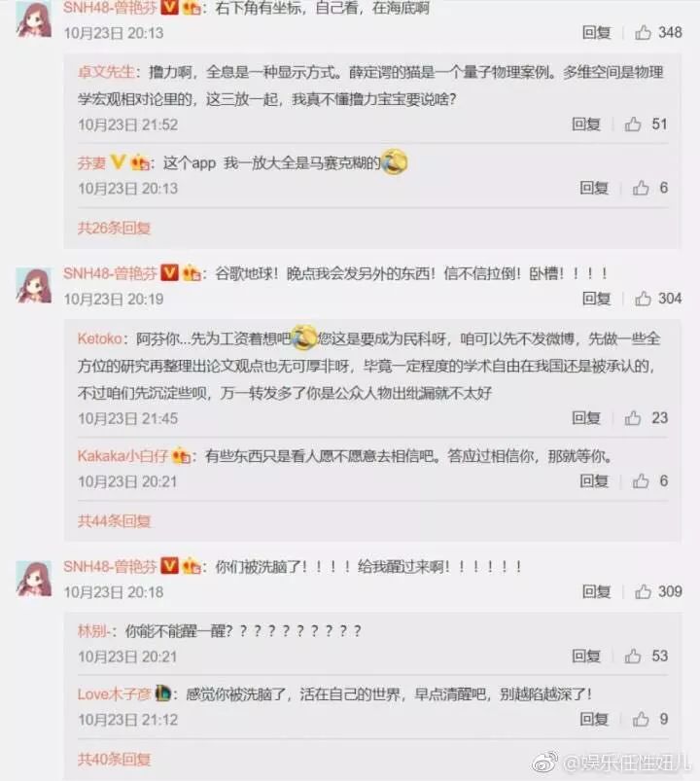Click thumbs-up on 卓文先生's reply

[633, 124]
